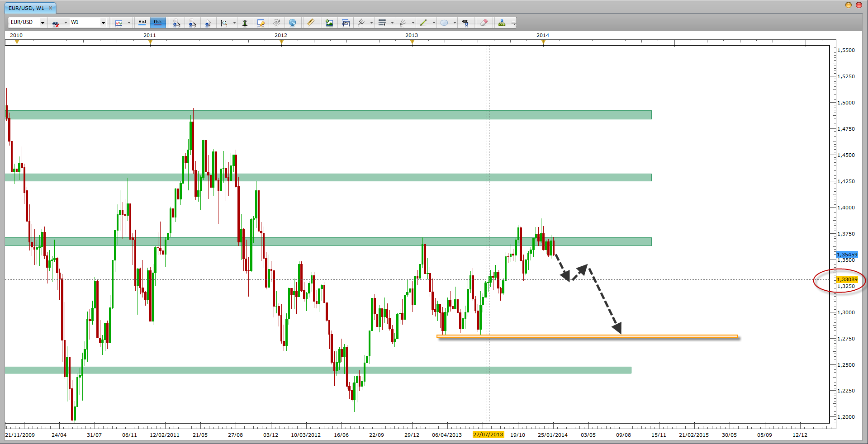Click the 1,4250 price axis label
868x444 pixels.
(846, 181)
